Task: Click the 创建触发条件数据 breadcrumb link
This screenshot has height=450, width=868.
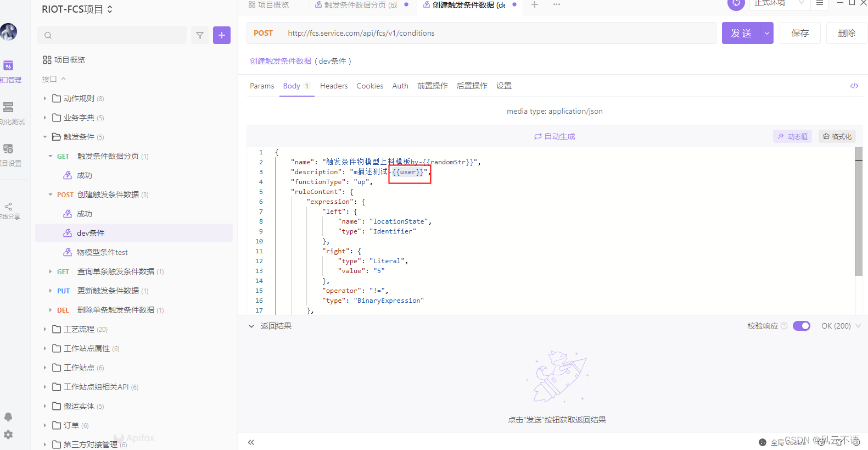Action: click(x=281, y=61)
